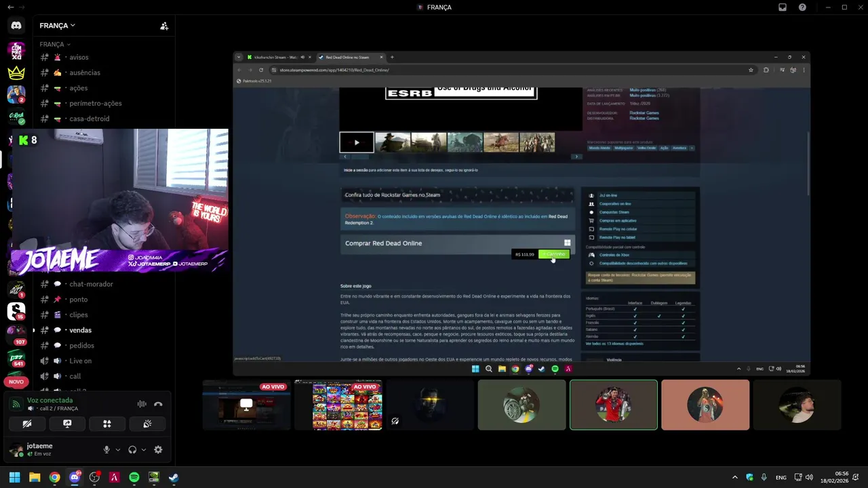Image resolution: width=868 pixels, height=488 pixels.
Task: Open taskbar volume control
Action: coord(809,477)
